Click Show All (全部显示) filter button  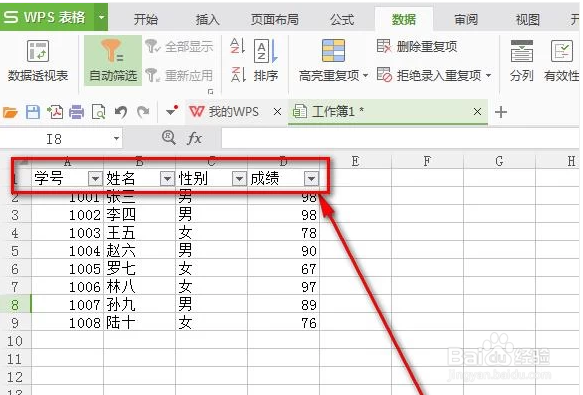[x=179, y=47]
